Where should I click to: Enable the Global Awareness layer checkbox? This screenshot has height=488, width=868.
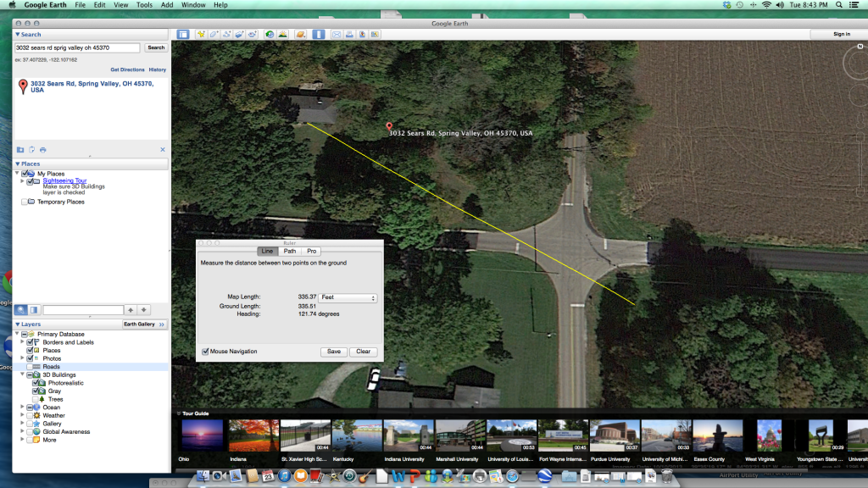click(x=31, y=432)
